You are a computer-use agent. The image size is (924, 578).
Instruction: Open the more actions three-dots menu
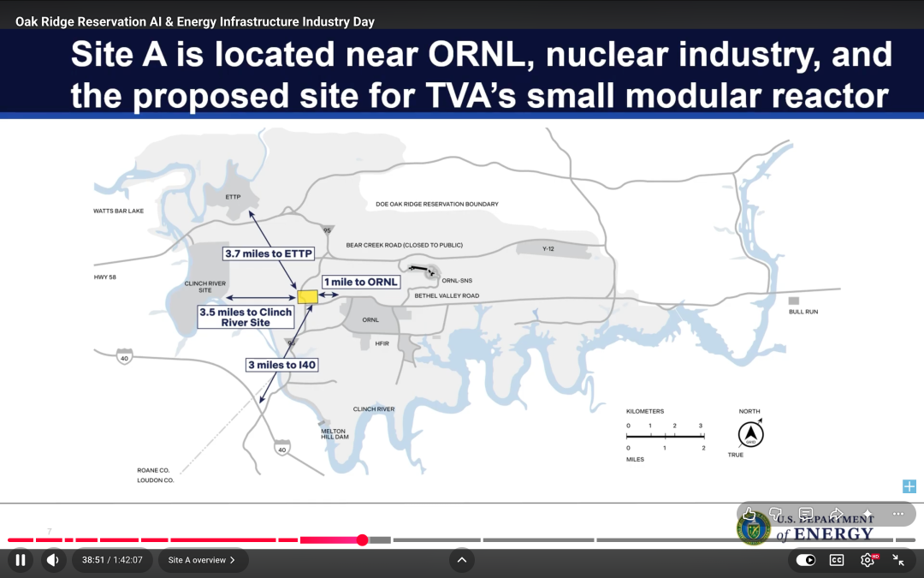[898, 514]
